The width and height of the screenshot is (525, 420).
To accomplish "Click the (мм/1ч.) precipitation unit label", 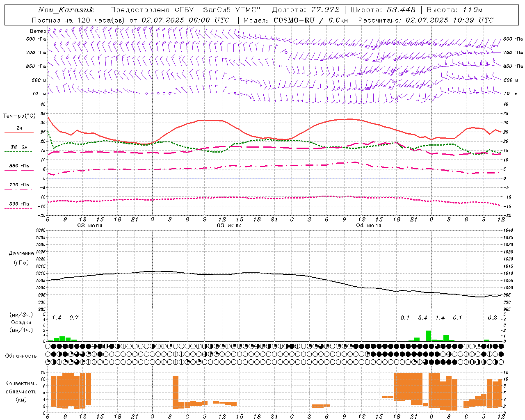I will [x=21, y=330].
